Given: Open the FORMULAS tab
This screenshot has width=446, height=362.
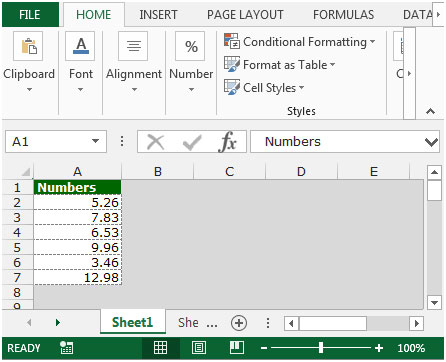Looking at the screenshot, I should point(343,15).
